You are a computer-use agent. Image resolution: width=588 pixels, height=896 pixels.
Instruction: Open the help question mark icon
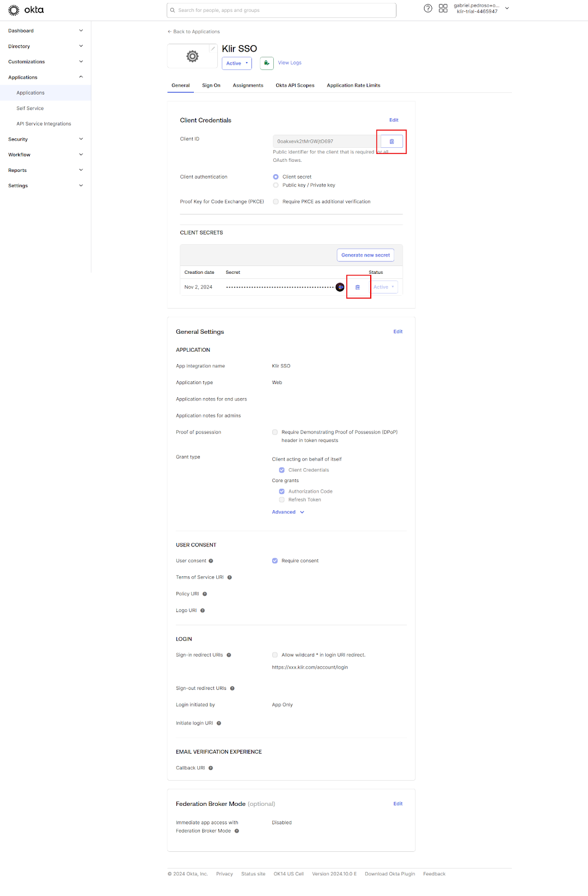tap(428, 8)
